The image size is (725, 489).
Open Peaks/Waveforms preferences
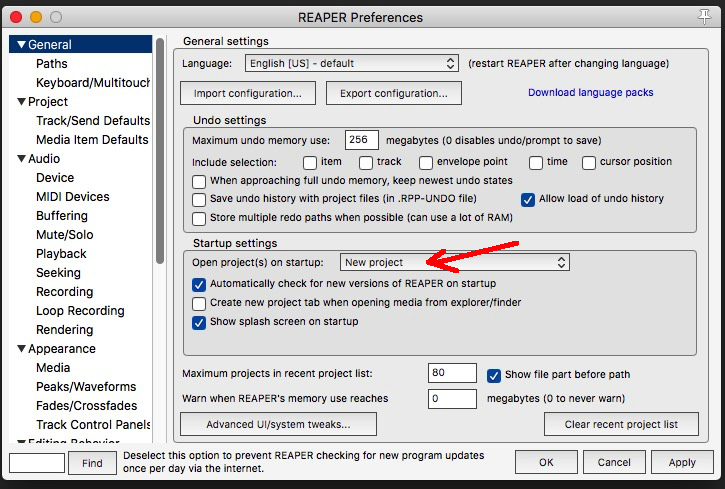click(x=86, y=386)
